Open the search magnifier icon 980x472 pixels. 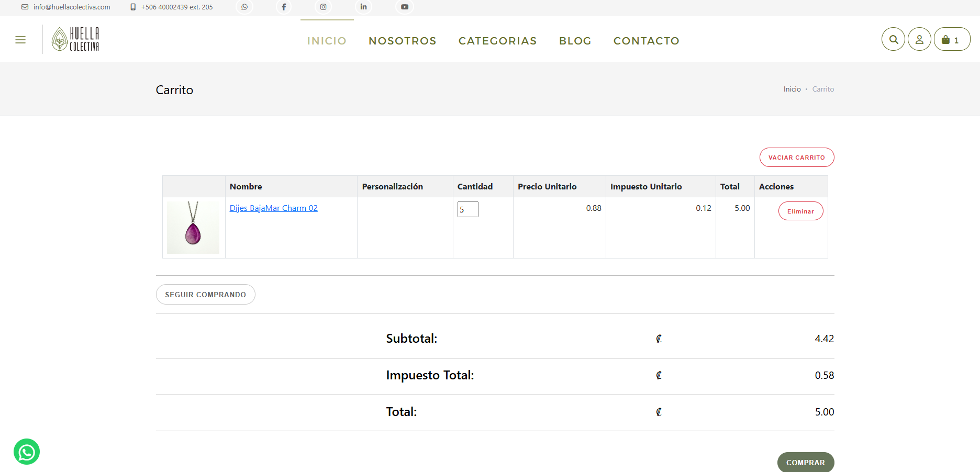pos(893,39)
